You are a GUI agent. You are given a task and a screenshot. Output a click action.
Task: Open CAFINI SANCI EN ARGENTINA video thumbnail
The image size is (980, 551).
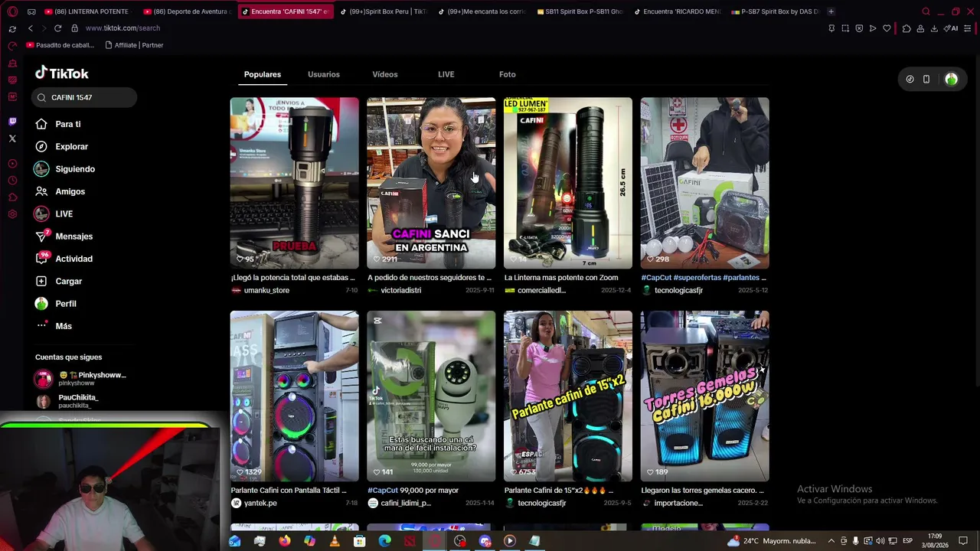coord(431,183)
